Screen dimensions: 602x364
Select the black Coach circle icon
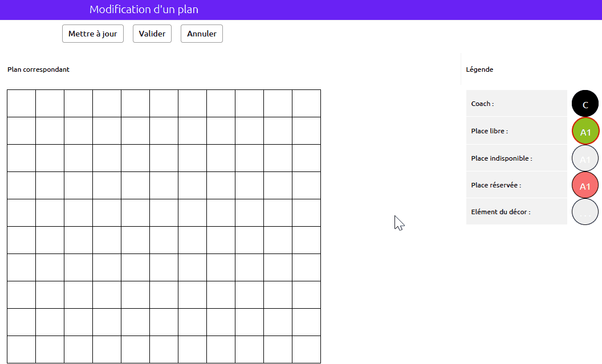tap(585, 104)
